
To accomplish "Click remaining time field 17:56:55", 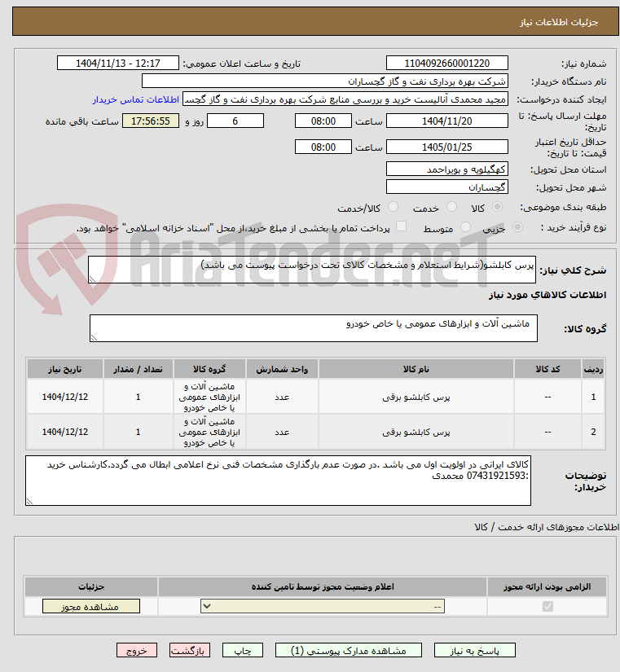I will [x=151, y=121].
